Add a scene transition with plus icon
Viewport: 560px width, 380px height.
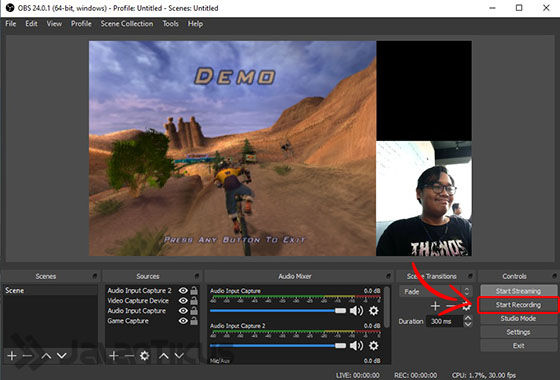pos(435,306)
